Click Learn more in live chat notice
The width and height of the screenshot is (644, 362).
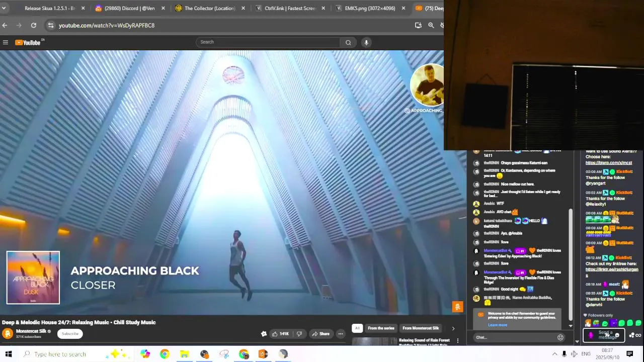(497, 325)
